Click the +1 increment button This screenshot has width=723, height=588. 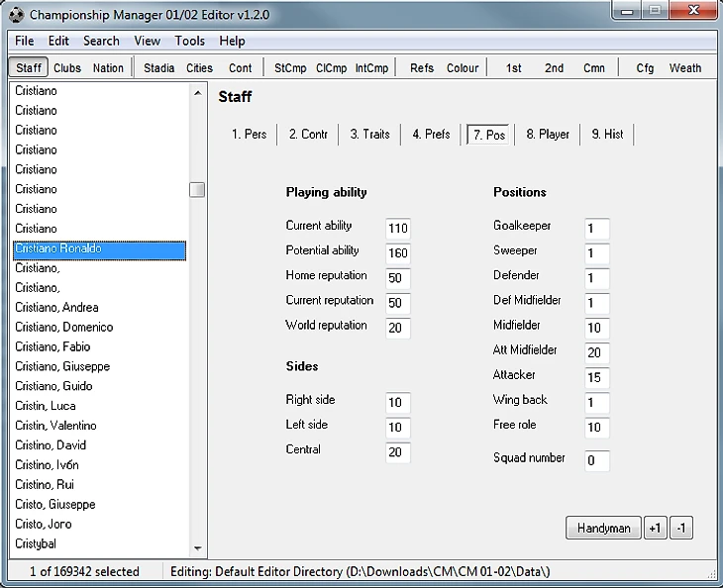click(x=655, y=528)
